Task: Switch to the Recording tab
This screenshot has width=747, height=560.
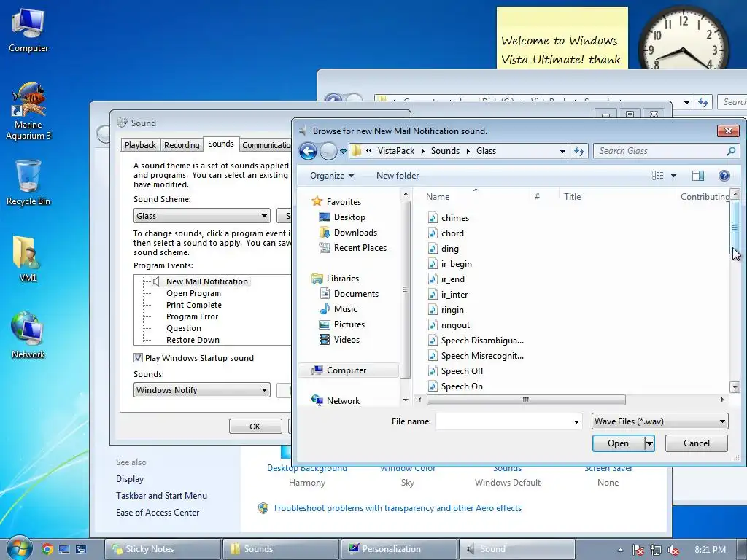Action: click(x=182, y=145)
